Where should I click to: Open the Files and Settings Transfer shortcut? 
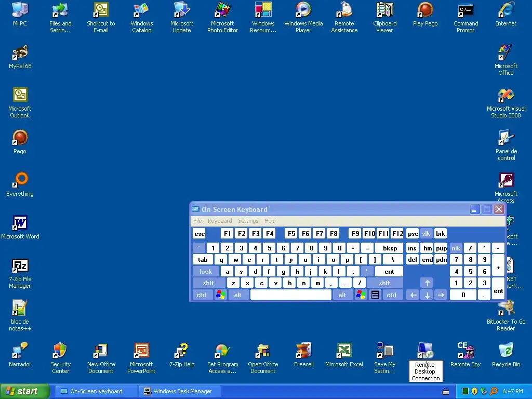pos(60,10)
